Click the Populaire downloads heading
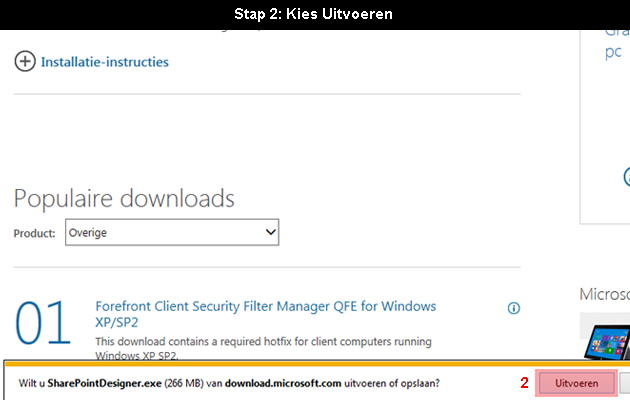Screen dimensions: 630x400 pos(124,198)
